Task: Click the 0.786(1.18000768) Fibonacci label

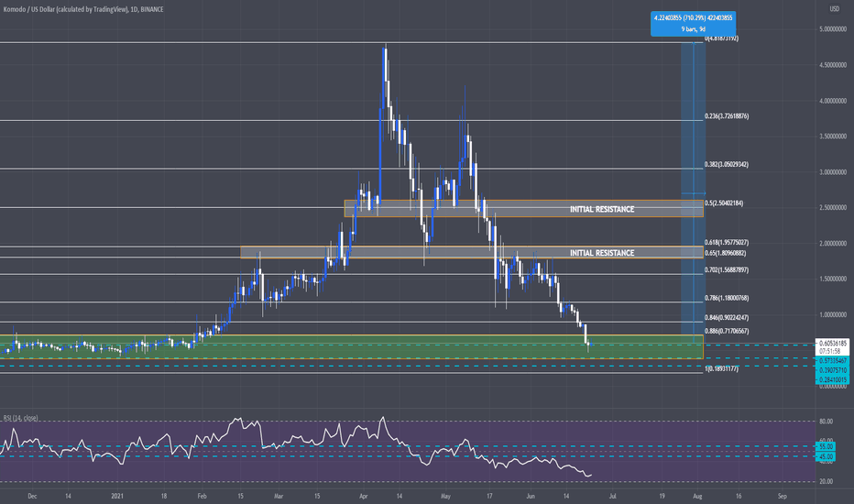Action: [727, 298]
